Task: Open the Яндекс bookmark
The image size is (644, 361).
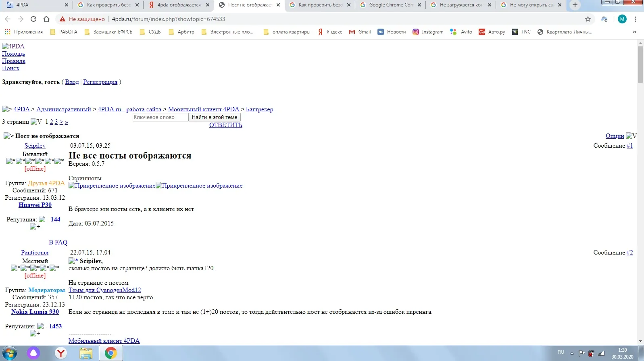Action: point(330,32)
